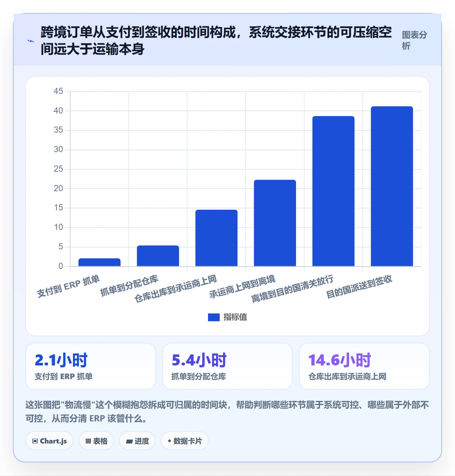Click the 指标值 legend label text
The width and height of the screenshot is (455, 476).
click(235, 317)
